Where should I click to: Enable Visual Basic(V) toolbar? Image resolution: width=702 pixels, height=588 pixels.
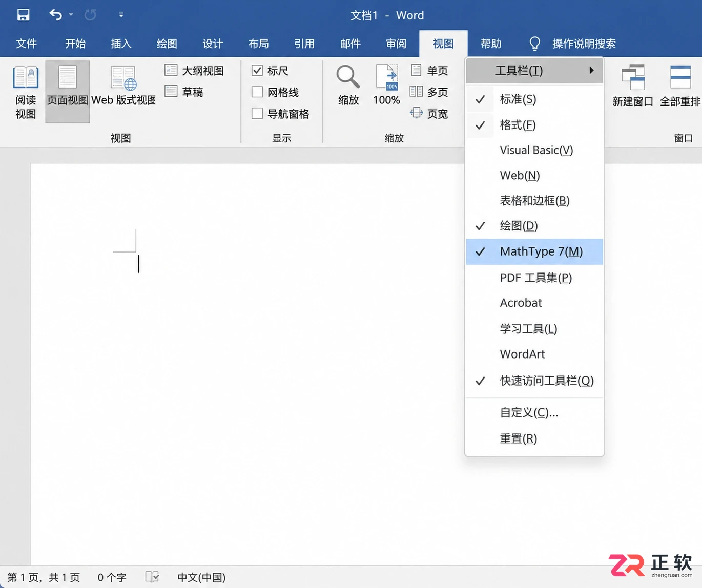tap(534, 150)
